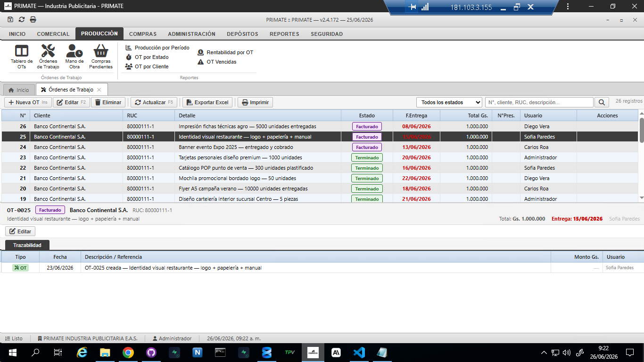The height and width of the screenshot is (362, 644).
Task: Click the Administrador user in the status bar
Action: 172,338
